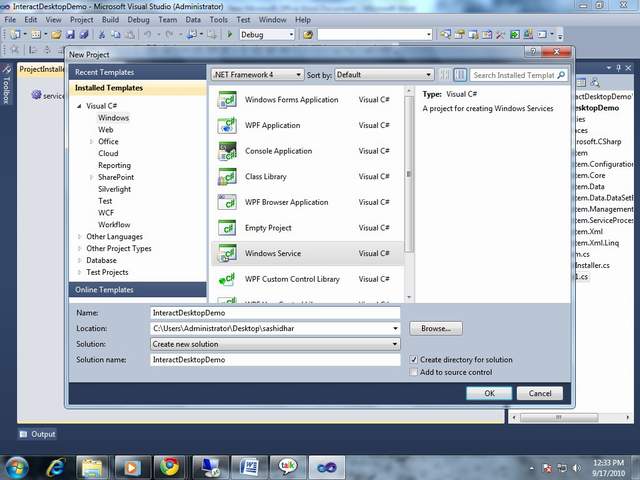Open the Tools menu
The height and width of the screenshot is (480, 640).
point(218,20)
